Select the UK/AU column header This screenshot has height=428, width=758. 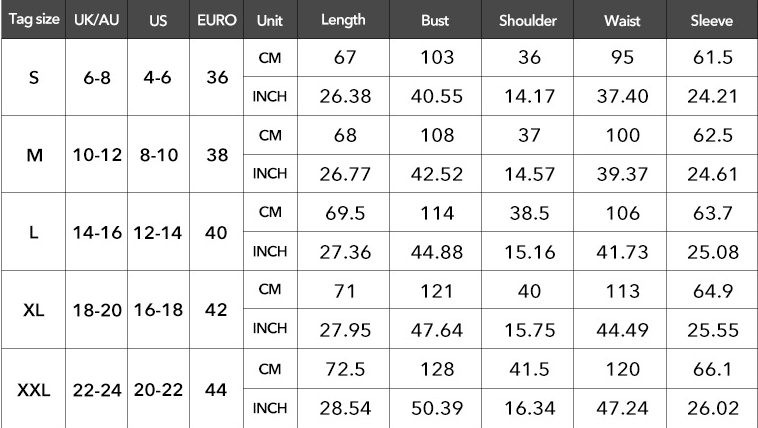pos(97,19)
